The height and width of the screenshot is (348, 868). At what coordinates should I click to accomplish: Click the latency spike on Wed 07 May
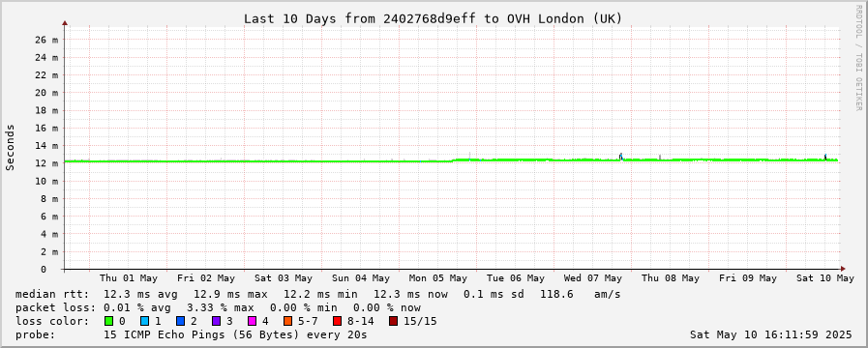(x=620, y=157)
